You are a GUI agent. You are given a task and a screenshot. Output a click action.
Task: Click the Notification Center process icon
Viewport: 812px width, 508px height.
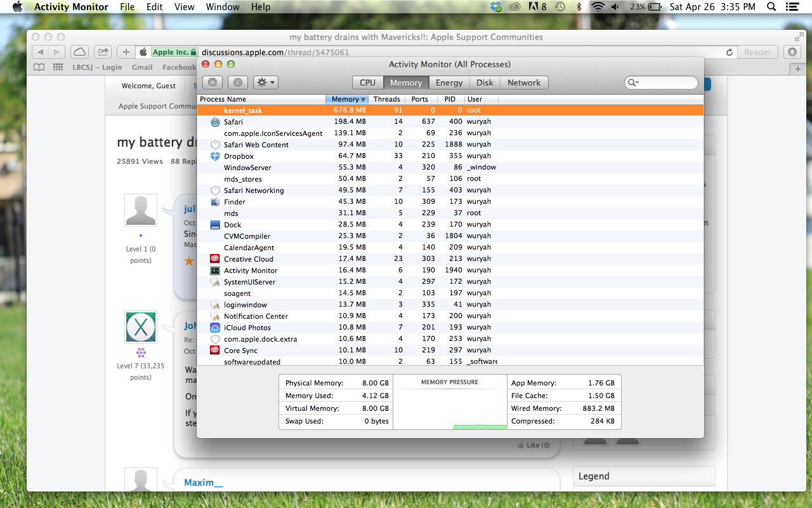click(215, 316)
